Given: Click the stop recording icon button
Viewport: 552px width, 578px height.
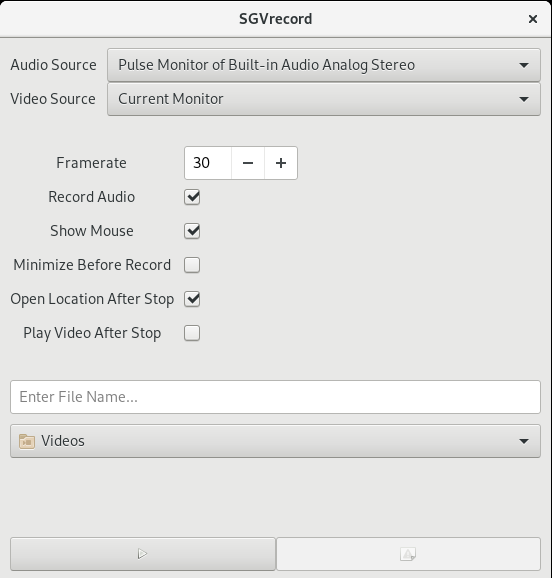Looking at the screenshot, I should [x=408, y=554].
